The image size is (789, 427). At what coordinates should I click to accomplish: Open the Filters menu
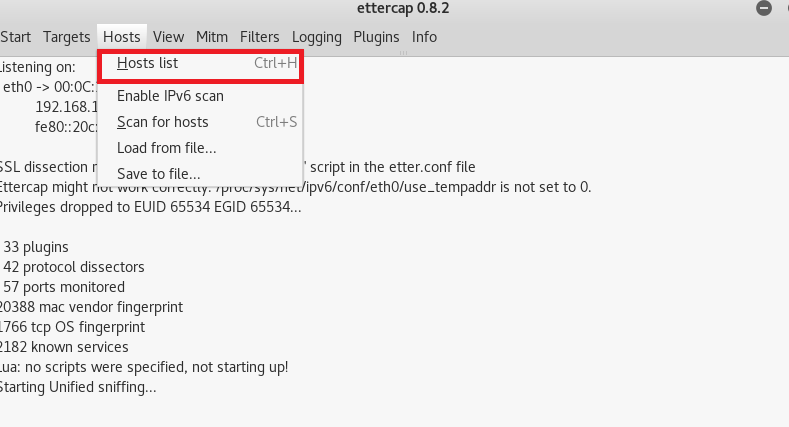tap(260, 37)
